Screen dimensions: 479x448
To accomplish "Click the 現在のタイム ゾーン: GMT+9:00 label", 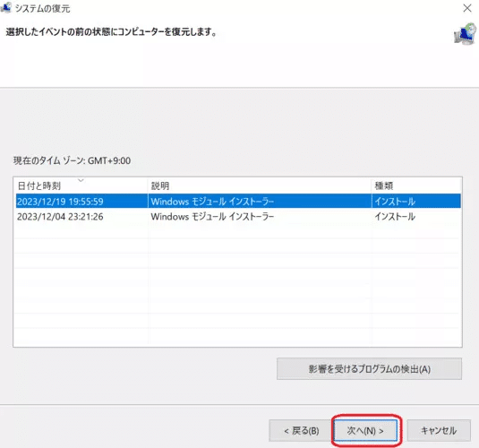I will point(73,160).
